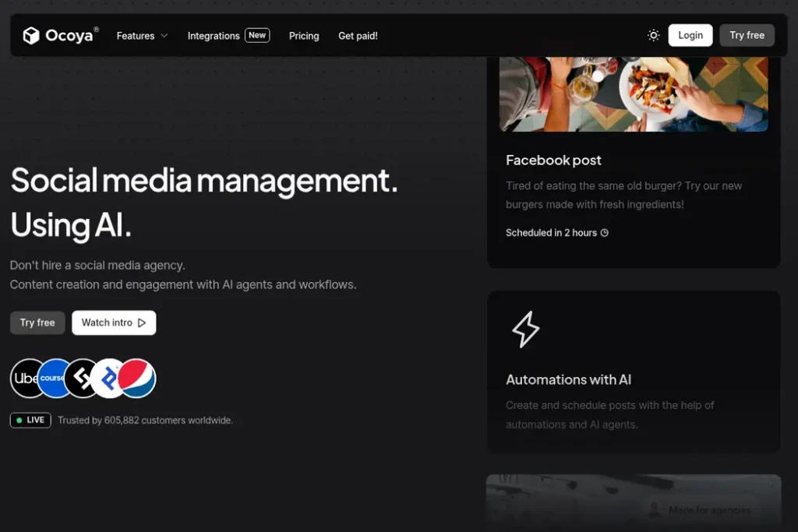This screenshot has width=798, height=532.
Task: Click the play triangle icon in Watch intro
Action: pyautogui.click(x=142, y=322)
